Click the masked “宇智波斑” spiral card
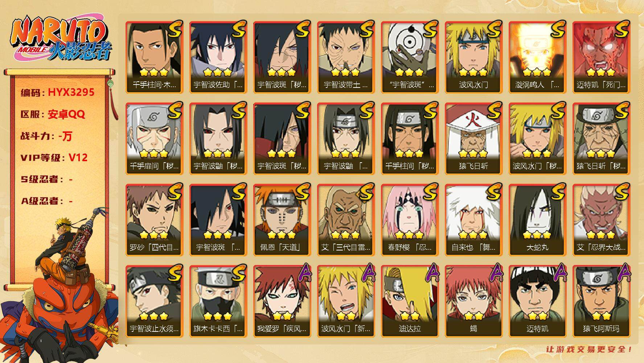 410,57
